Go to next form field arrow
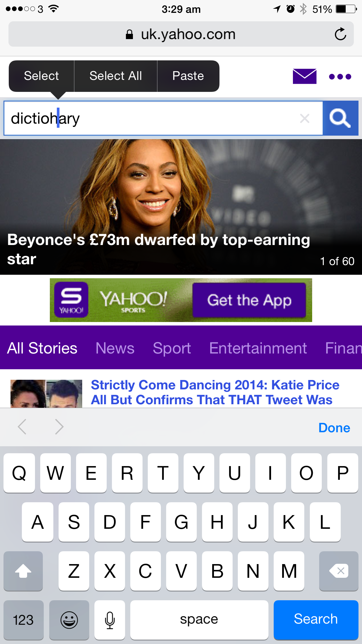 (x=59, y=427)
